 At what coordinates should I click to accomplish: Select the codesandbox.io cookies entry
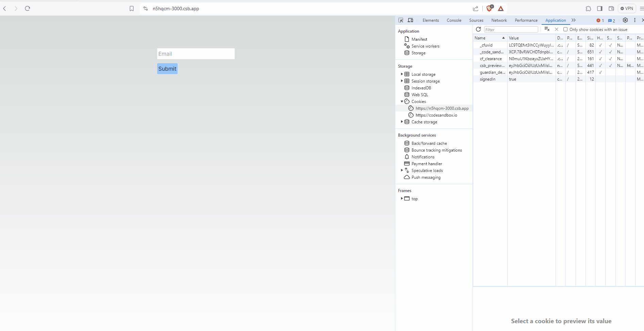coord(436,115)
